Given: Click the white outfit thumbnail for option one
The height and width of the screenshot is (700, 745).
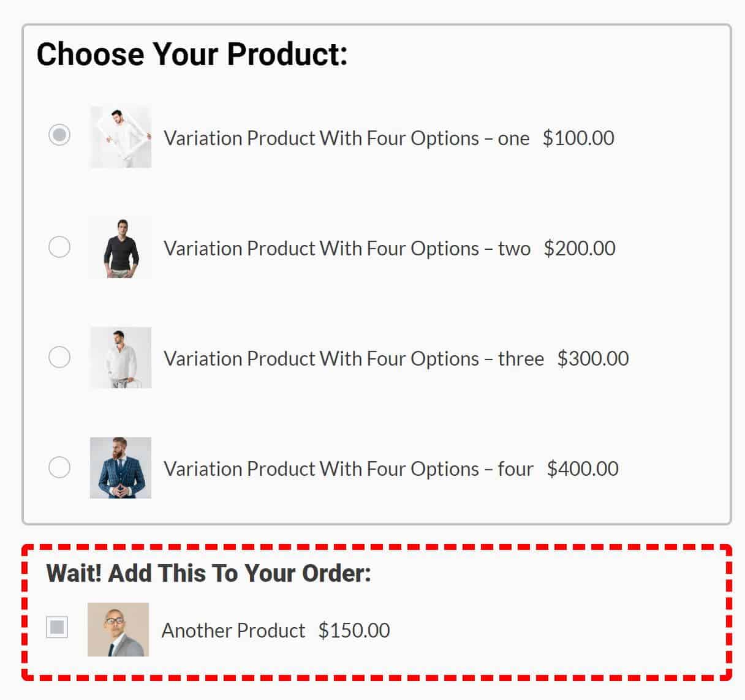Looking at the screenshot, I should 121,137.
